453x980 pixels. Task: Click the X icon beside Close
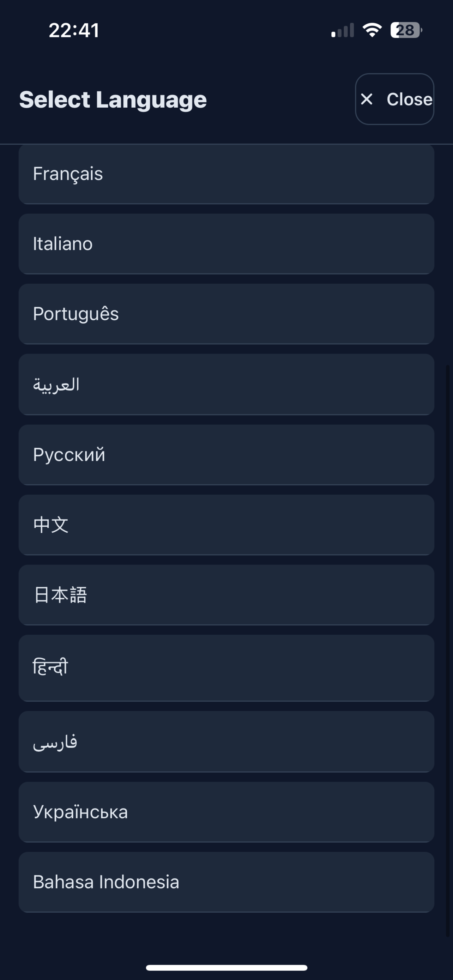coord(367,99)
